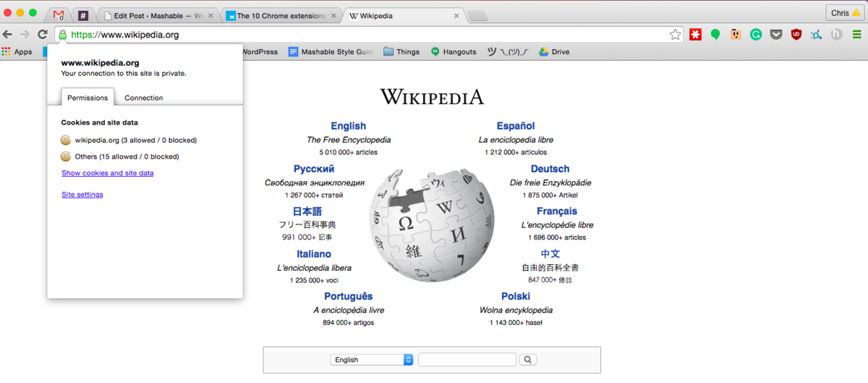Screen dimensions: 868x383
Task: Open the Things bookmarks folder
Action: [401, 51]
